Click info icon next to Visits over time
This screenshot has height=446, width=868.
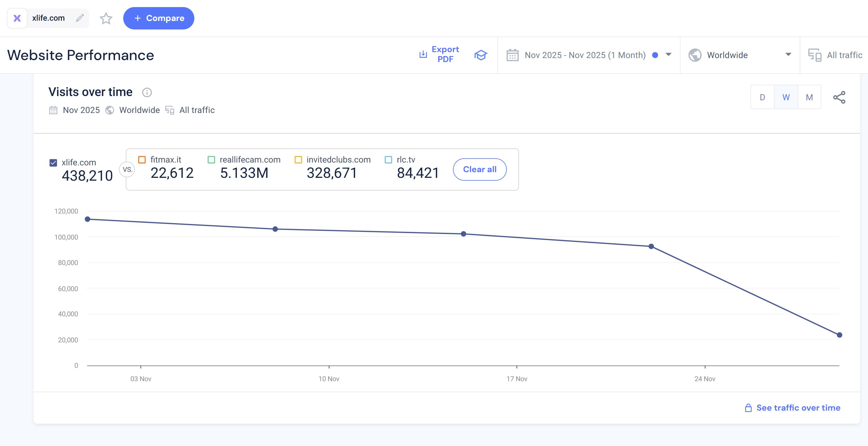147,92
